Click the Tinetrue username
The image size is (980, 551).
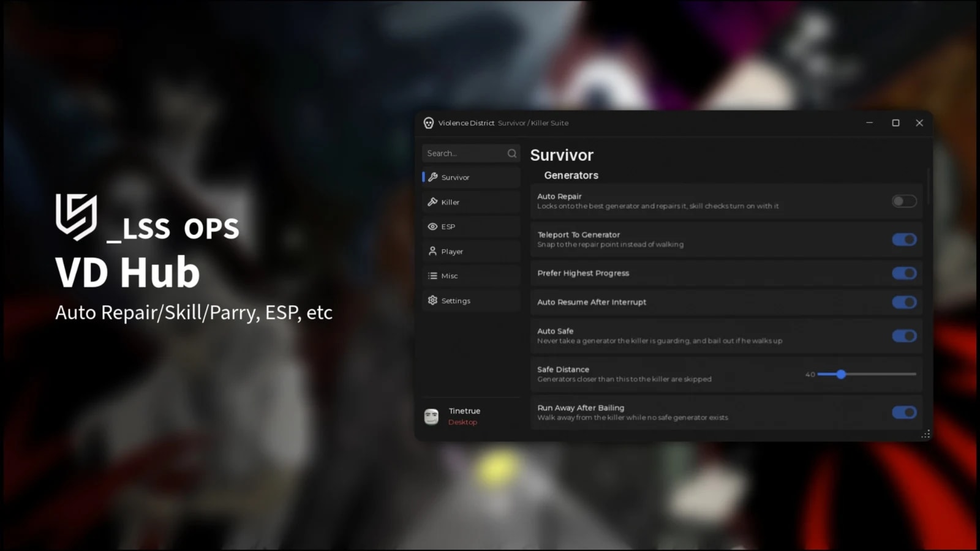(464, 411)
